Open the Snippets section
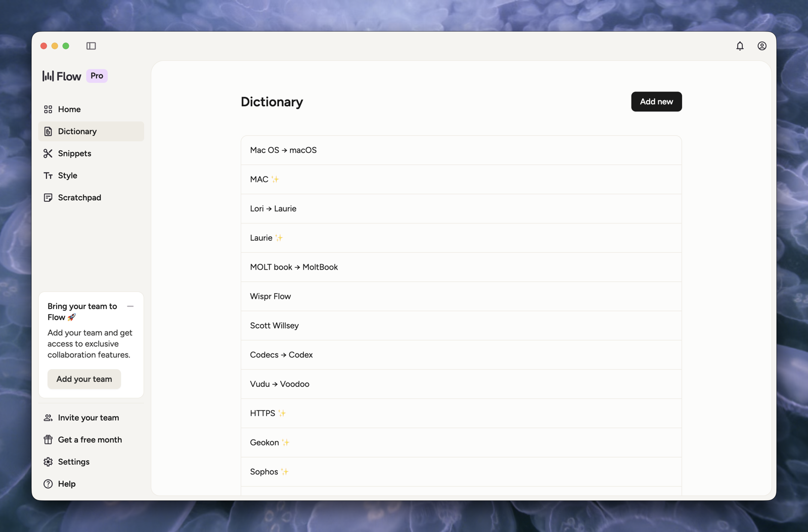 click(91, 153)
